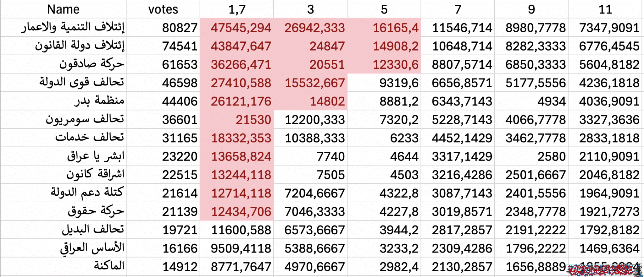Select the highlighted cell 21530
This screenshot has width=644, height=277.
[x=253, y=120]
